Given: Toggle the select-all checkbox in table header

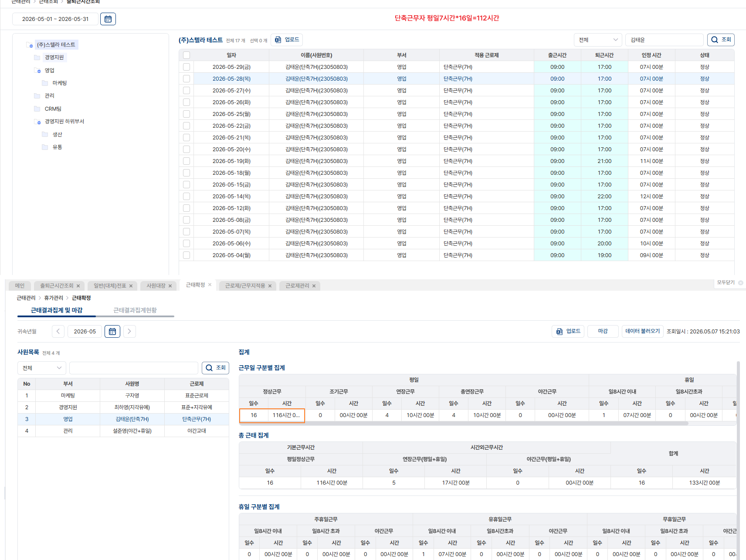Looking at the screenshot, I should 186,55.
